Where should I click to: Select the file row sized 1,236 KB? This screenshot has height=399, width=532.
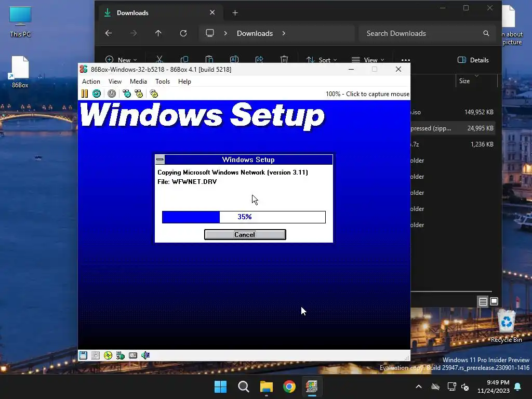pos(453,144)
